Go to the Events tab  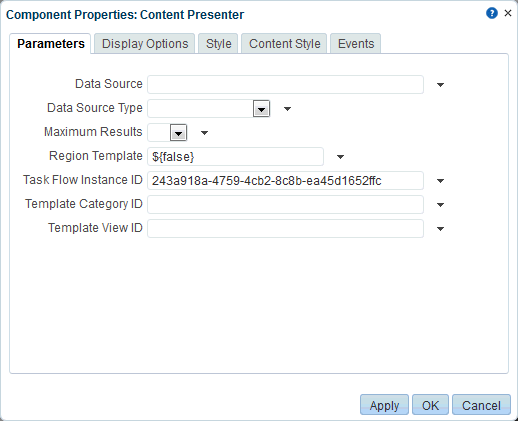(x=356, y=44)
